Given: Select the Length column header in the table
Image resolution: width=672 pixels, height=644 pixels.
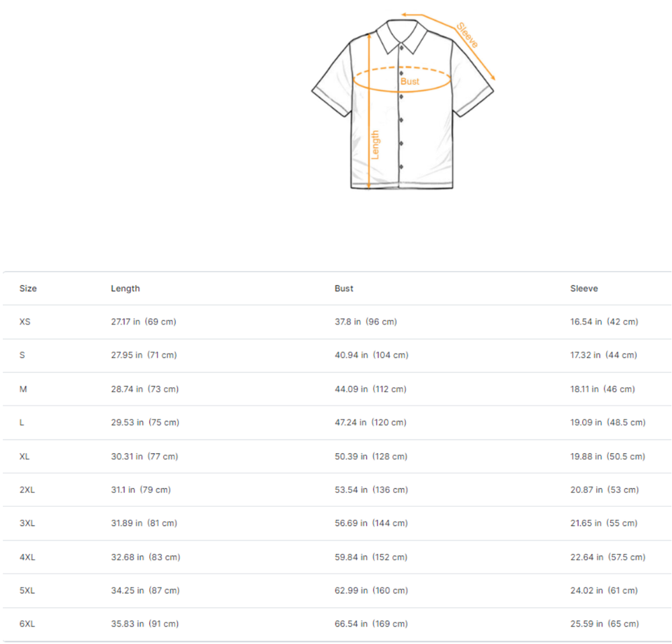Looking at the screenshot, I should 125,288.
